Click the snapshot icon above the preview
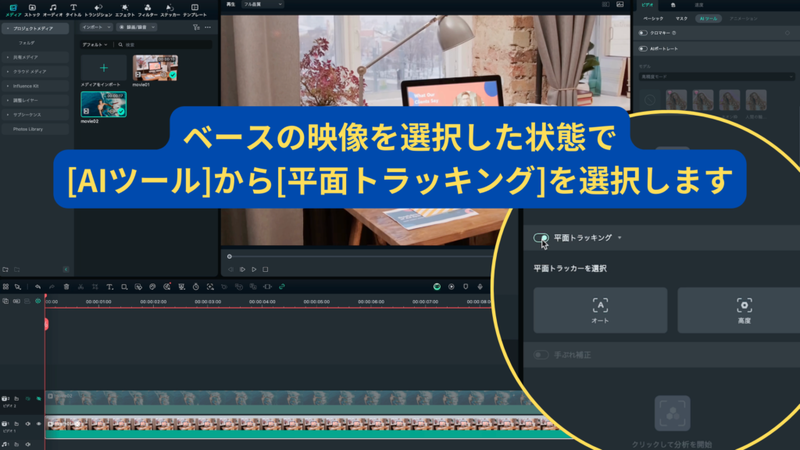800x450 pixels. [620, 4]
